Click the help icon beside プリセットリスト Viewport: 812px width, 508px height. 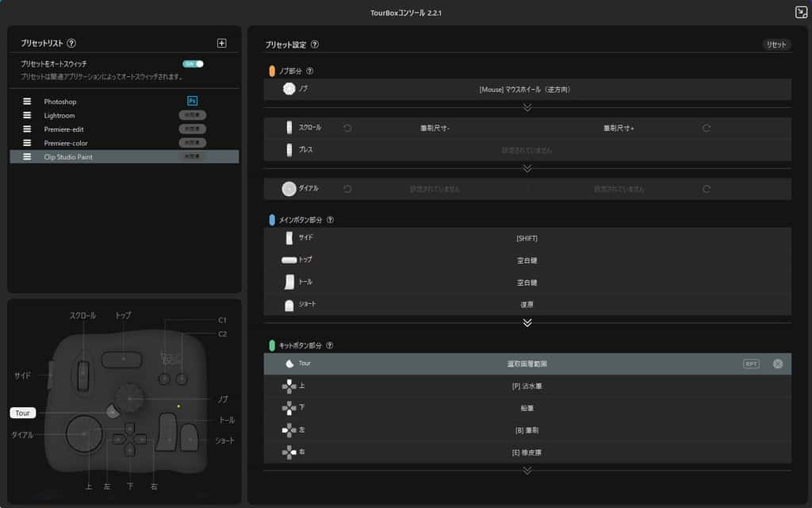click(71, 44)
